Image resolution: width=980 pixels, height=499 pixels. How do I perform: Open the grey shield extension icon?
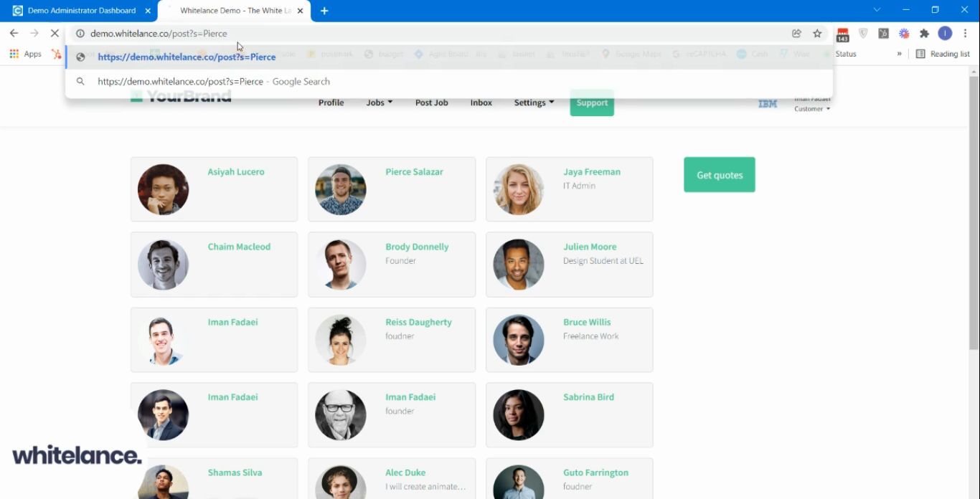[x=864, y=34]
